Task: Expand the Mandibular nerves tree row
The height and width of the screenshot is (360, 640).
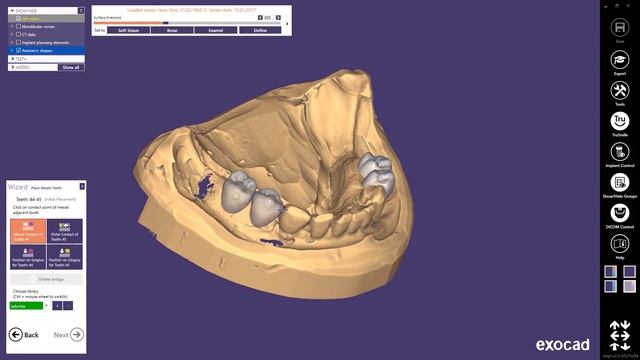Action: (12, 27)
